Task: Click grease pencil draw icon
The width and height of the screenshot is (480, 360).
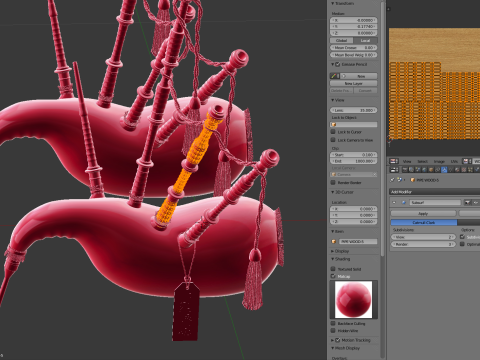Action: coord(333,76)
